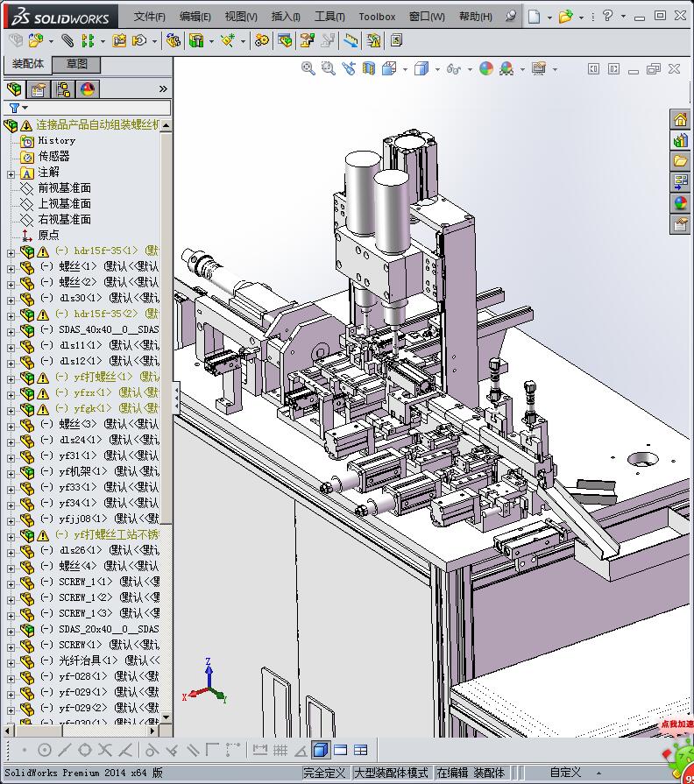This screenshot has width=694, height=784.
Task: Select the History tree item
Action: (56, 140)
